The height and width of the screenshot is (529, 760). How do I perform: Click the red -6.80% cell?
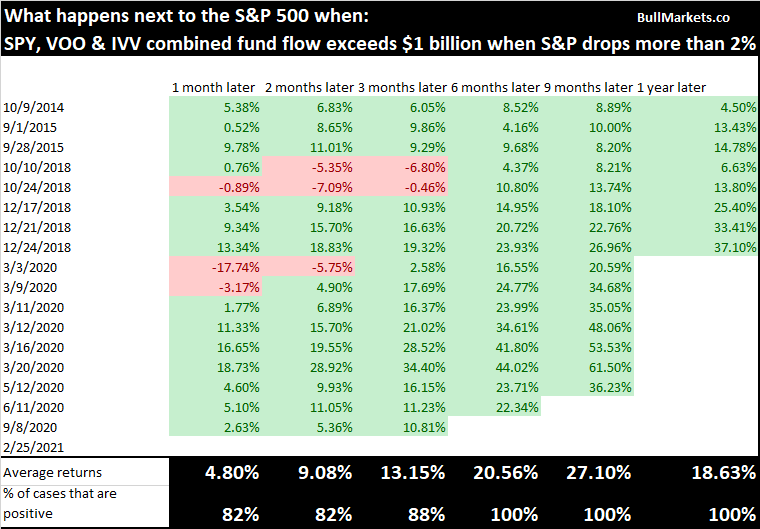pyautogui.click(x=400, y=167)
